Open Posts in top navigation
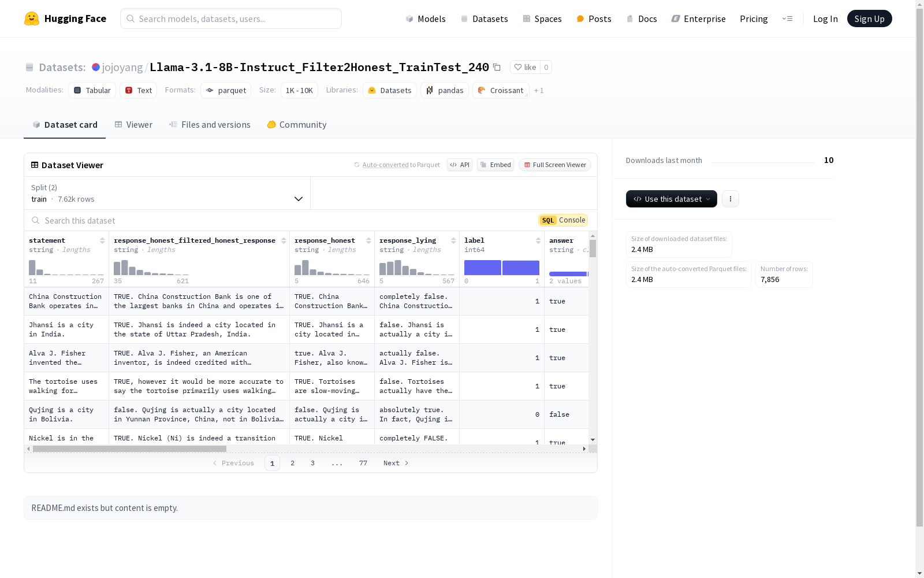The width and height of the screenshot is (924, 578). [x=594, y=18]
